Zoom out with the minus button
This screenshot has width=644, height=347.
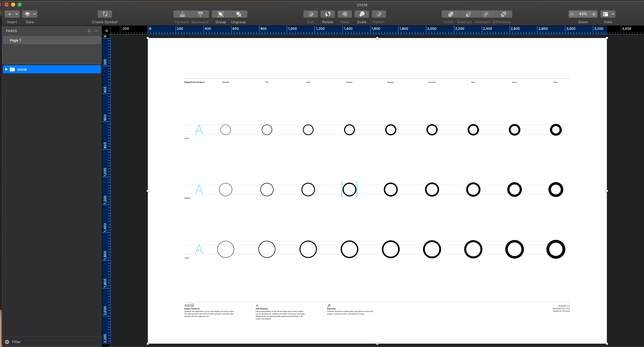pyautogui.click(x=572, y=14)
